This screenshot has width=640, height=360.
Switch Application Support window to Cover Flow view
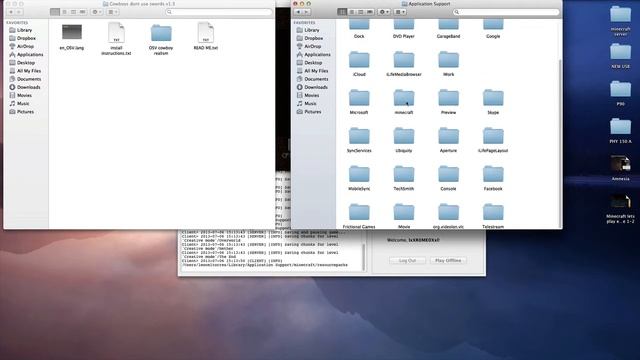tap(370, 12)
